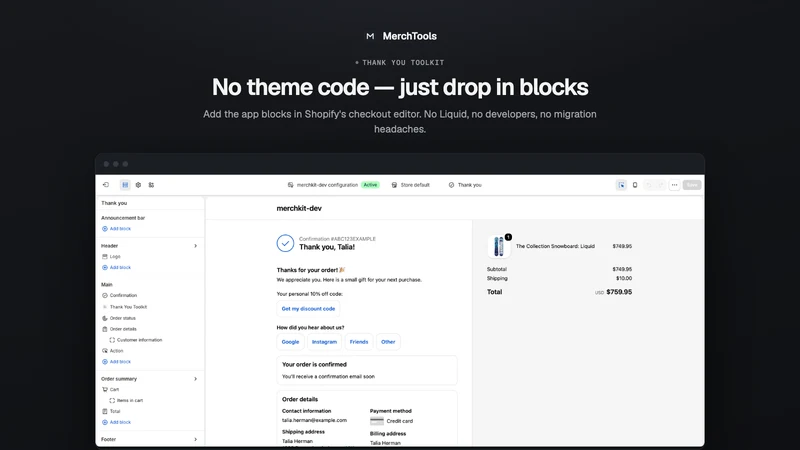
Task: Click the redo arrow icon
Action: coord(661,185)
